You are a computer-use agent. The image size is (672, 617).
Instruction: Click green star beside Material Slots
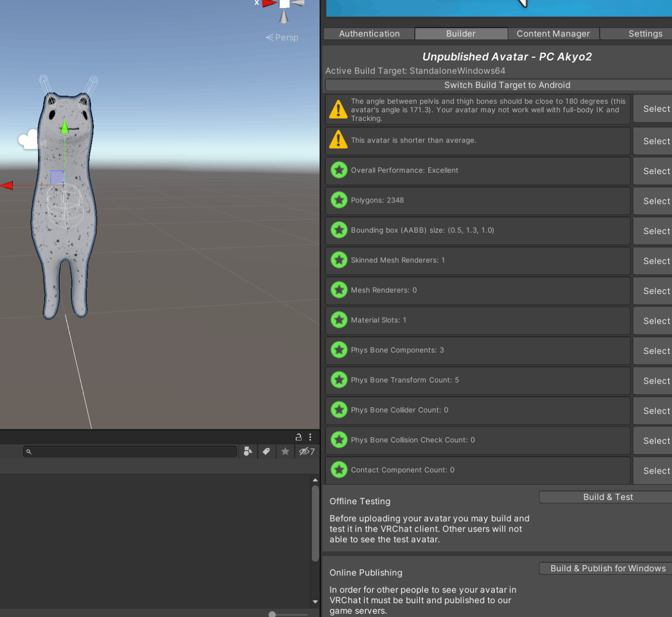click(339, 320)
